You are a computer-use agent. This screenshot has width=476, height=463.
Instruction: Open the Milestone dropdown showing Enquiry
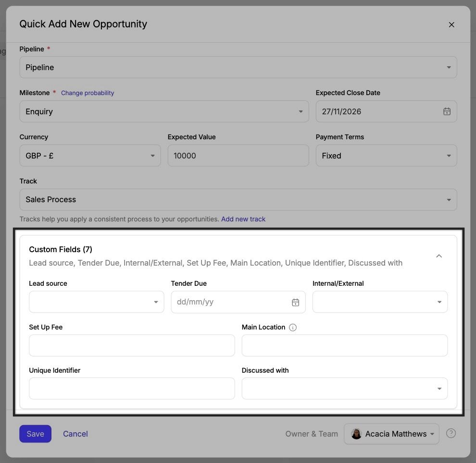(164, 111)
